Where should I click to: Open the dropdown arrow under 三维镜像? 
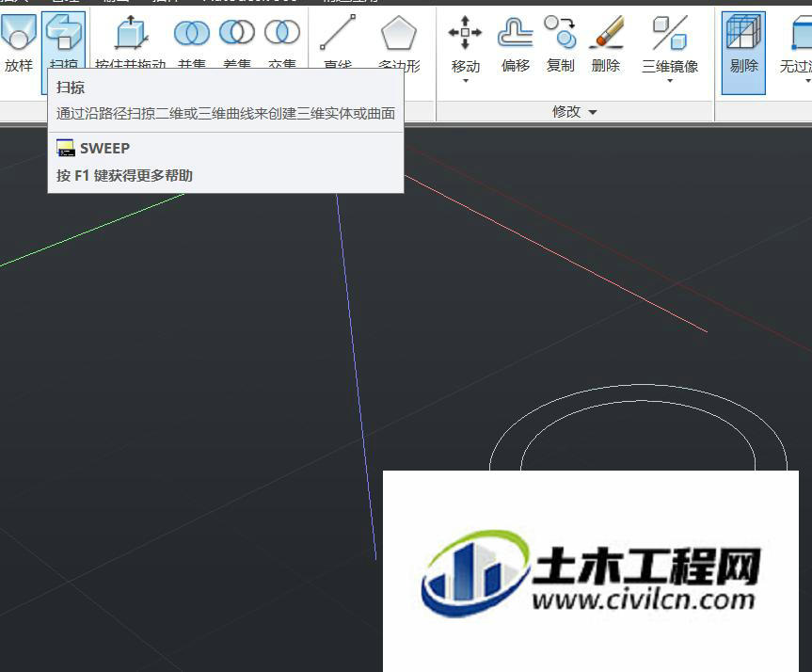[670, 81]
